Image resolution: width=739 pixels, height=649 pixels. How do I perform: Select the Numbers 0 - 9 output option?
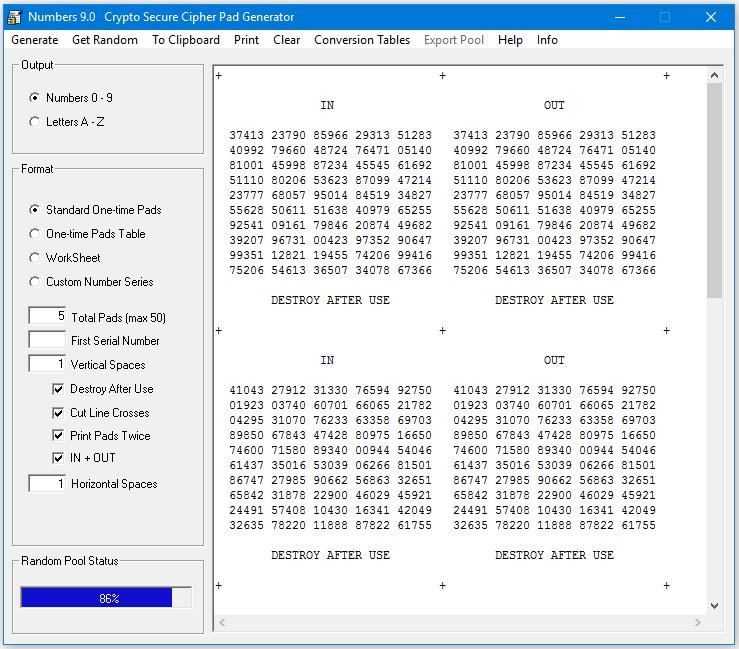[x=71, y=98]
